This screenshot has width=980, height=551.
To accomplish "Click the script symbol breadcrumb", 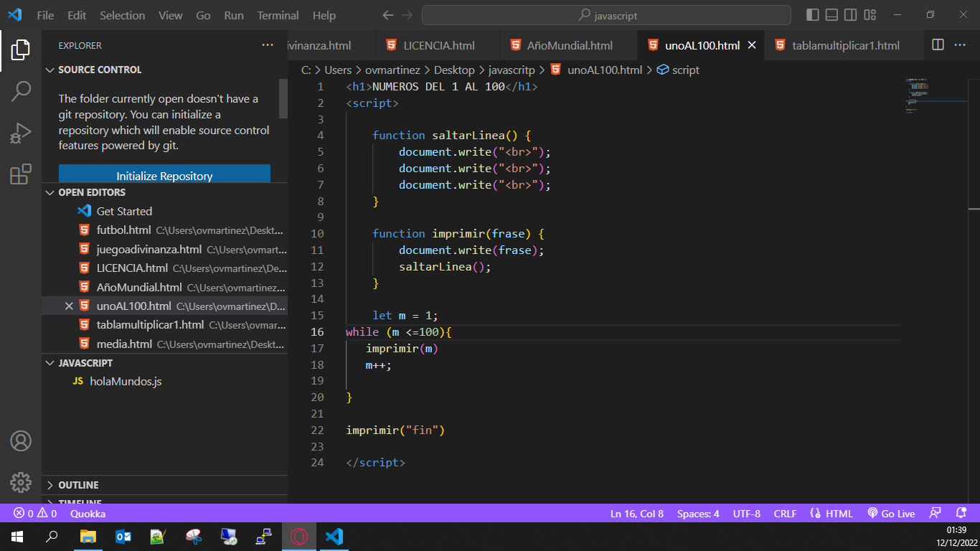I will point(678,70).
